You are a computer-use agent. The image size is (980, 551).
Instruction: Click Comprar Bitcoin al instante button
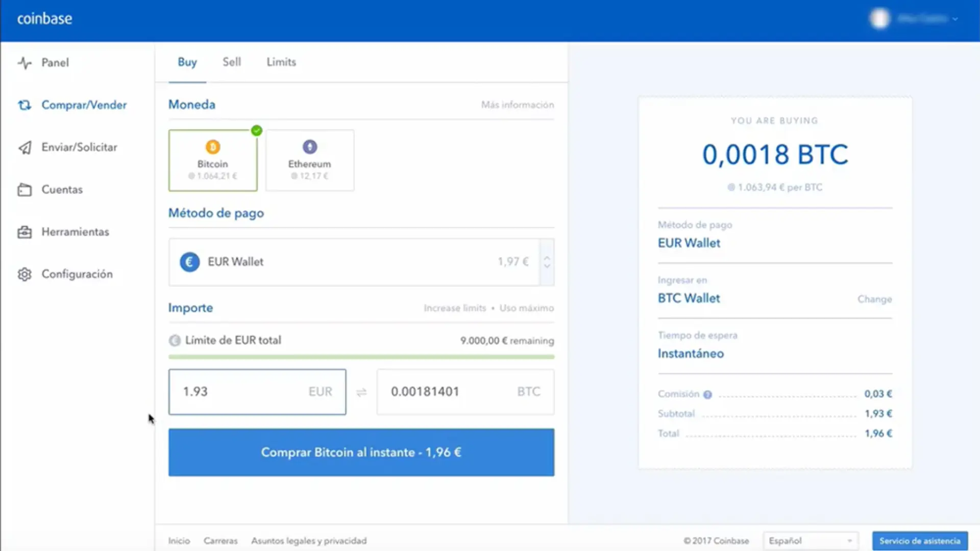point(361,452)
